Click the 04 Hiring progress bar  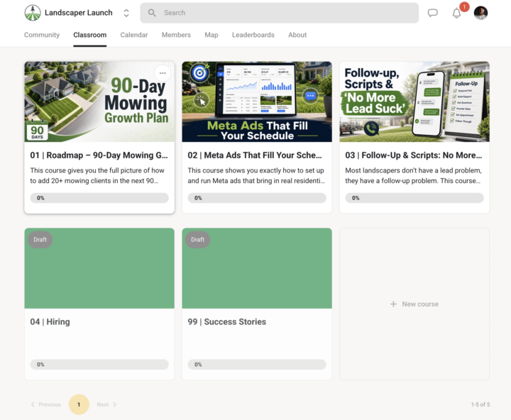coord(99,364)
